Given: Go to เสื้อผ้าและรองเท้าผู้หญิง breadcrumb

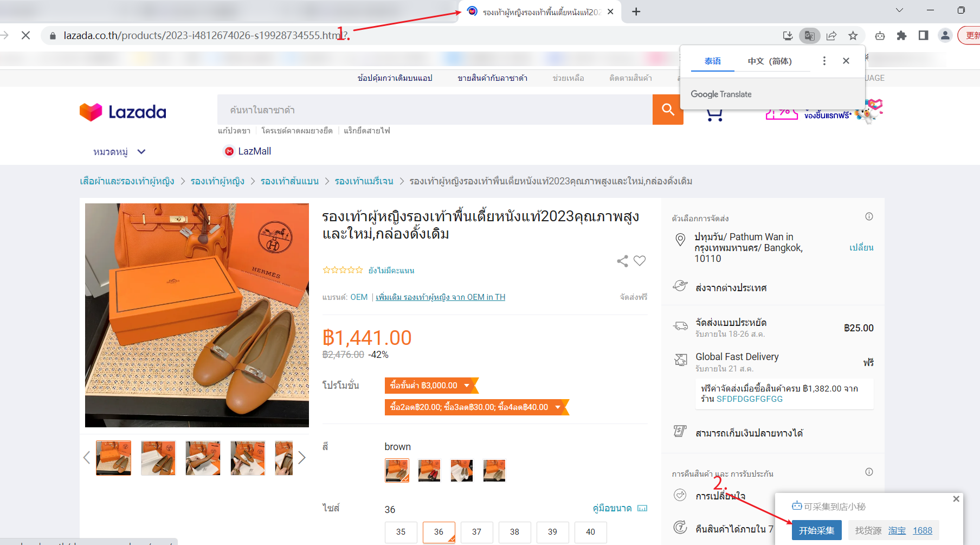Looking at the screenshot, I should tap(127, 181).
